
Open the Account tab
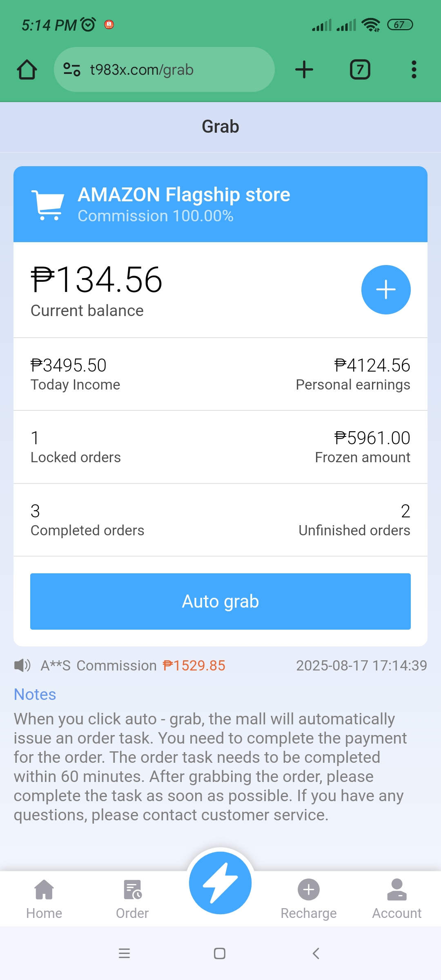point(397,899)
